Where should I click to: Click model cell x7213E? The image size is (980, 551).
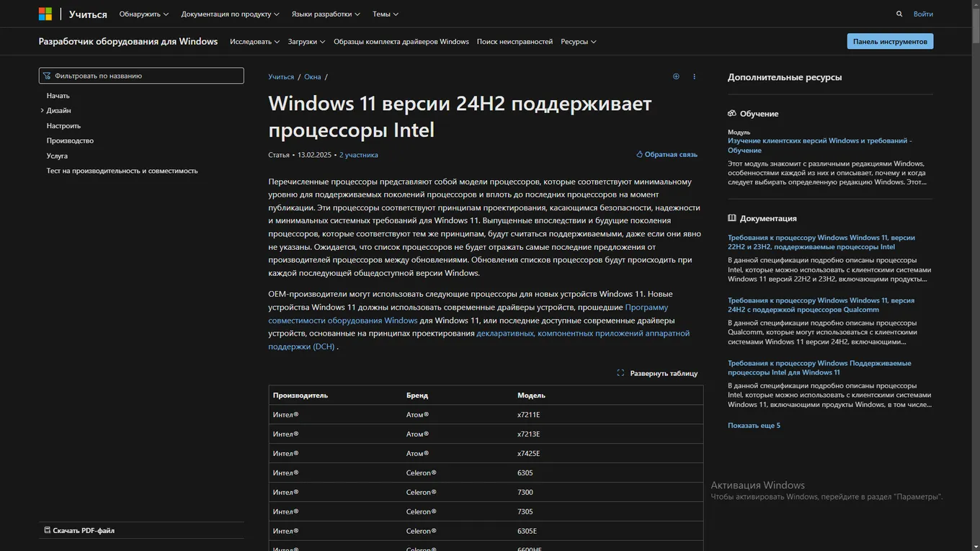point(529,434)
